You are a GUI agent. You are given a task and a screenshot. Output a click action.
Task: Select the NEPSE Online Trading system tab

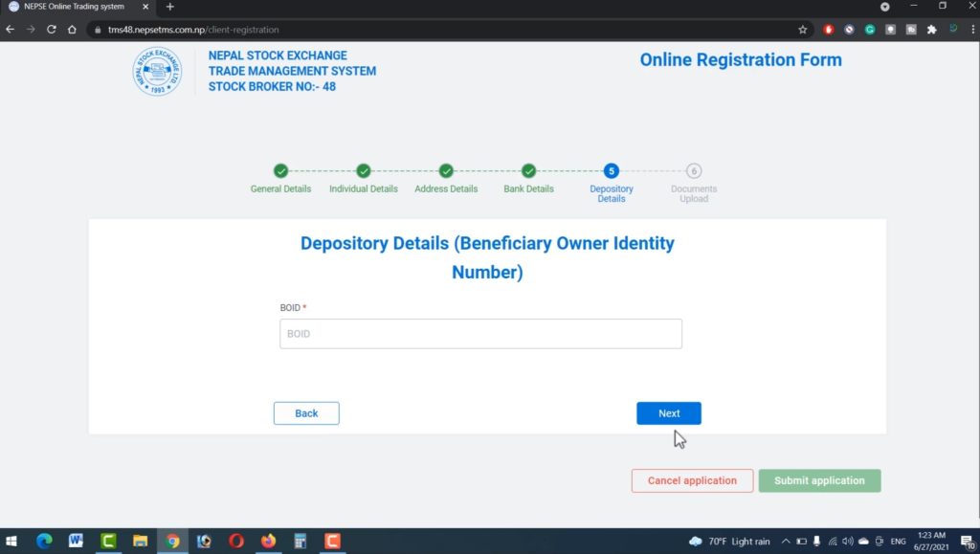tap(75, 7)
